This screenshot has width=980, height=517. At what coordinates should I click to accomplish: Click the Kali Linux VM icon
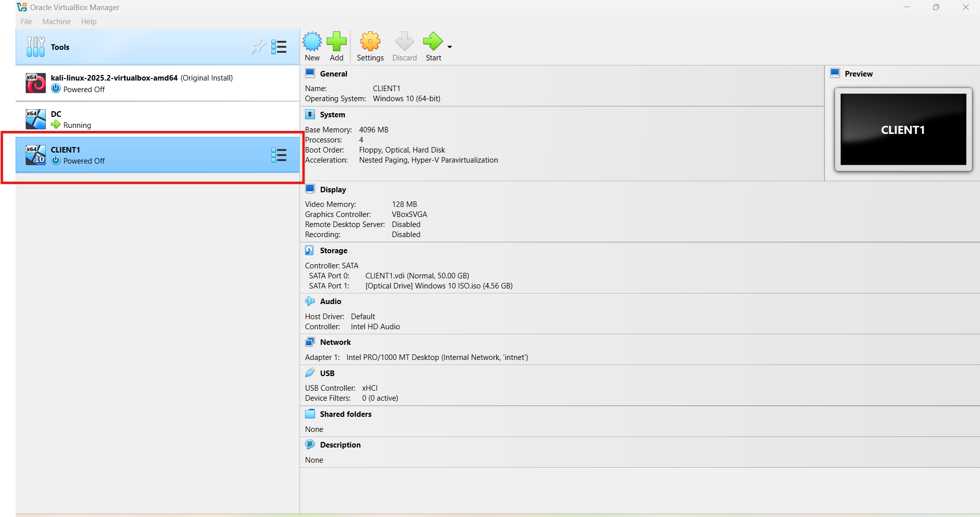coord(36,83)
